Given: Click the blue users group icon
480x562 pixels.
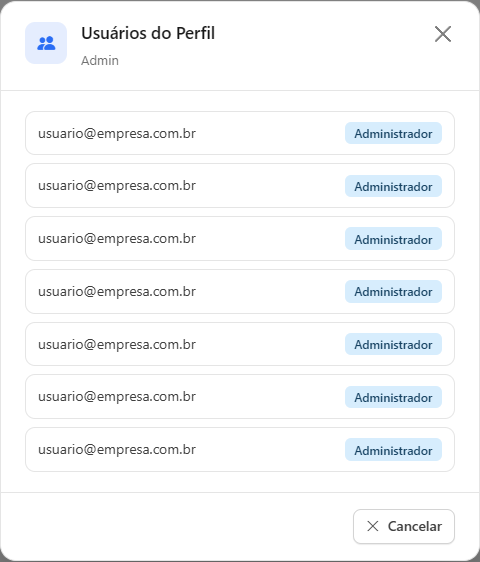Looking at the screenshot, I should coord(46,43).
